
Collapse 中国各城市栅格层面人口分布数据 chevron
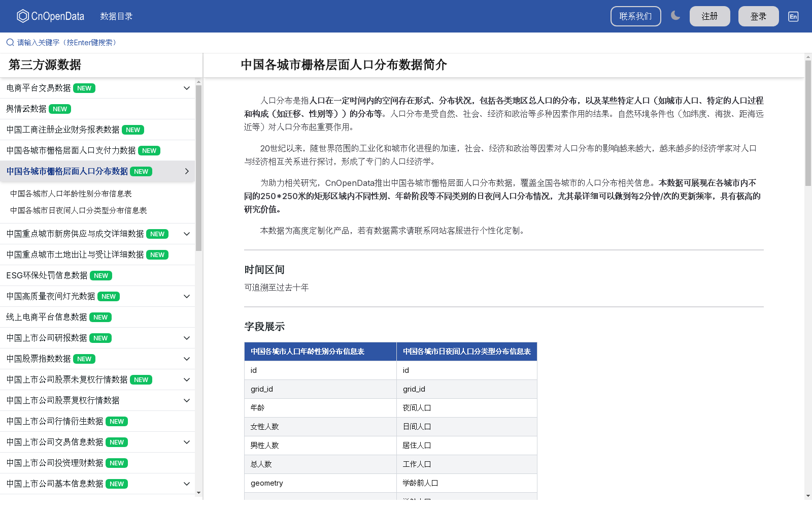pos(186,171)
